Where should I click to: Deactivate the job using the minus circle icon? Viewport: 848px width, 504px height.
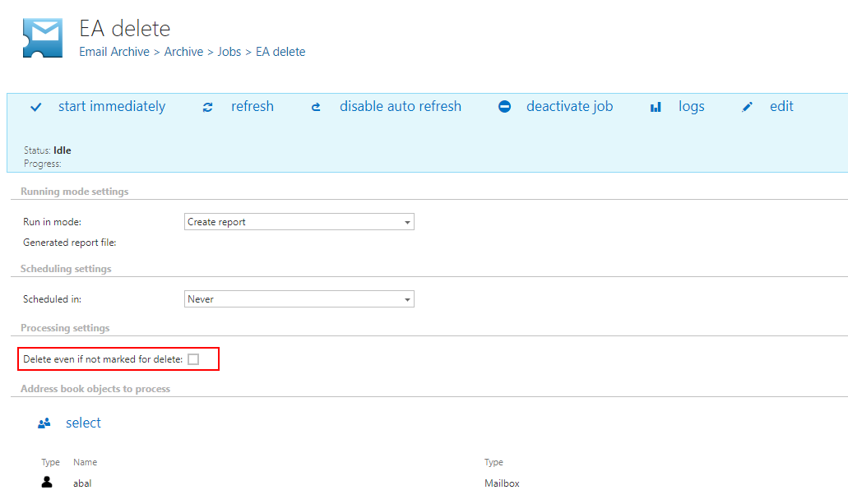(x=504, y=106)
